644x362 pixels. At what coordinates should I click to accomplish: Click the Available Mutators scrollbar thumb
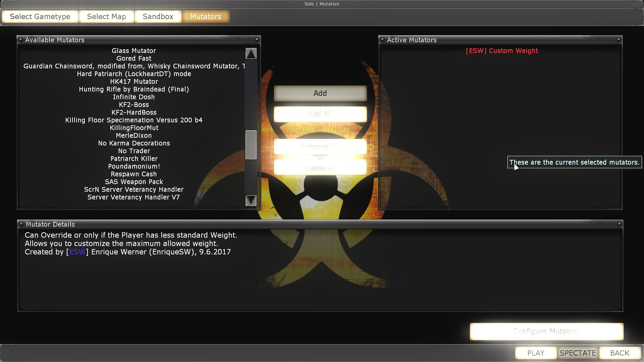pos(251,145)
